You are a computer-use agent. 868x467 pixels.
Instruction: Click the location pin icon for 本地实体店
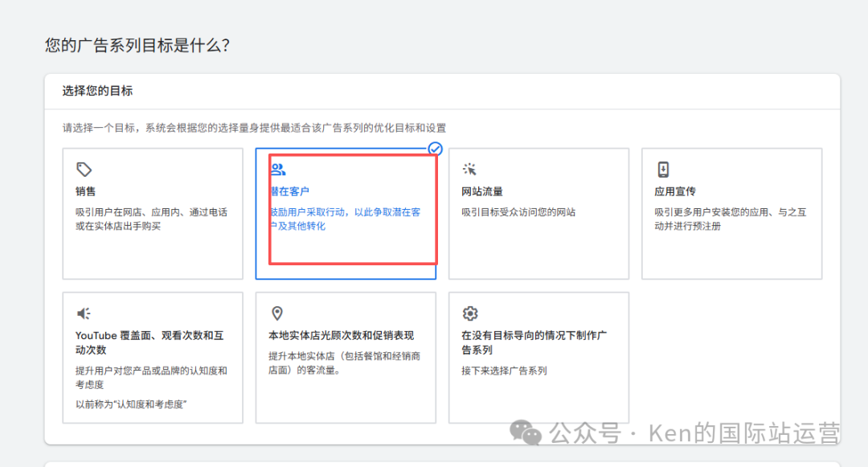pyautogui.click(x=276, y=313)
